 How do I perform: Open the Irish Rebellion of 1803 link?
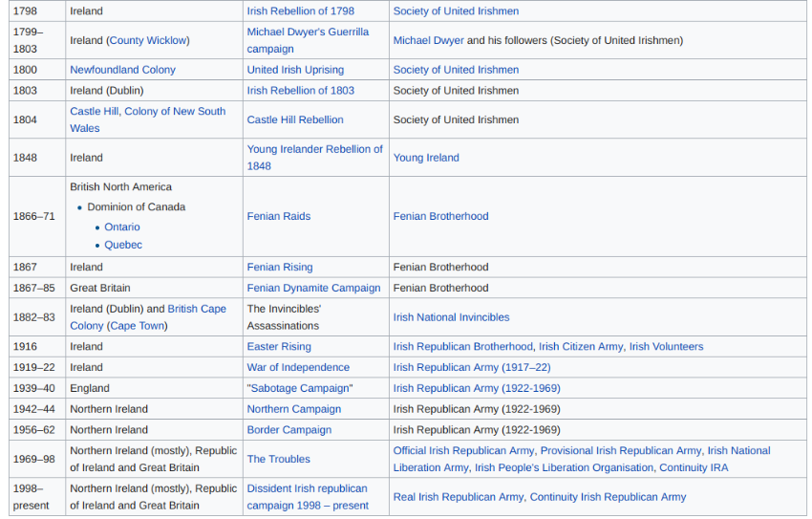click(300, 90)
